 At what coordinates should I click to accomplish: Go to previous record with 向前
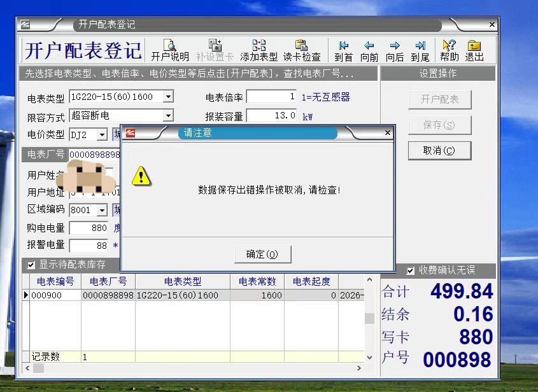369,50
